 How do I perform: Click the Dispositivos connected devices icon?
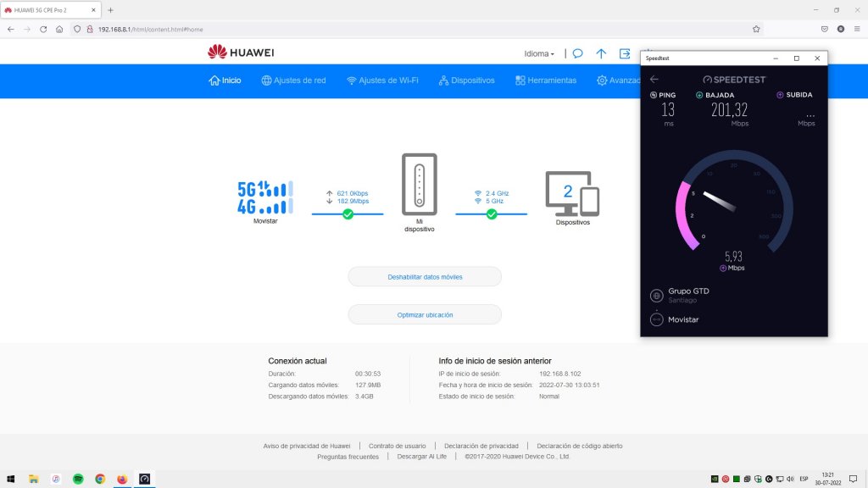(572, 193)
